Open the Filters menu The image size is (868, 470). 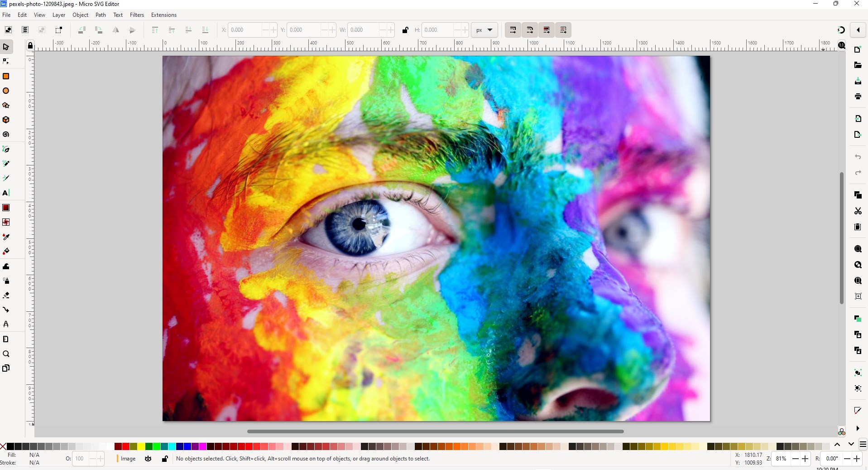137,15
